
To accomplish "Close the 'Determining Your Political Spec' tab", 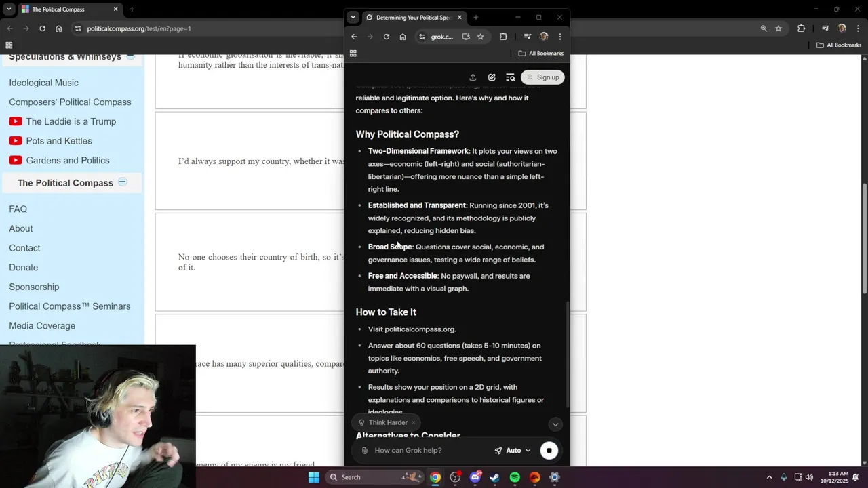I will (x=460, y=18).
